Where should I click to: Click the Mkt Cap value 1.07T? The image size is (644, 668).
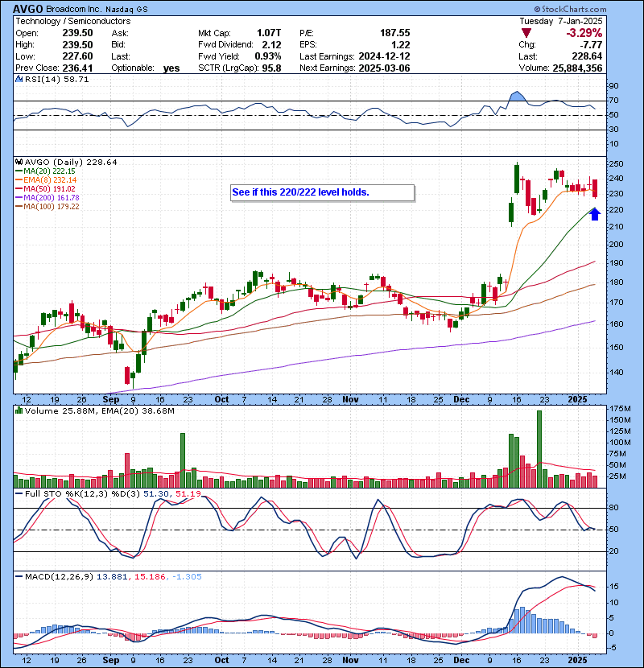pyautogui.click(x=269, y=33)
